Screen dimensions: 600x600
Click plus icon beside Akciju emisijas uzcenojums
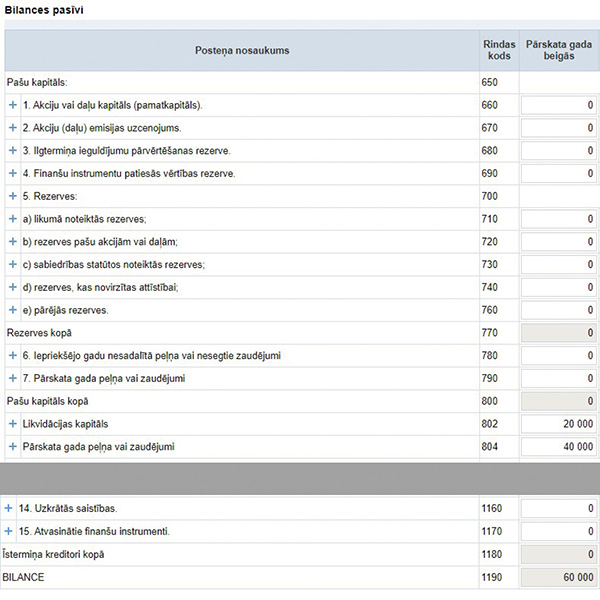[13, 127]
